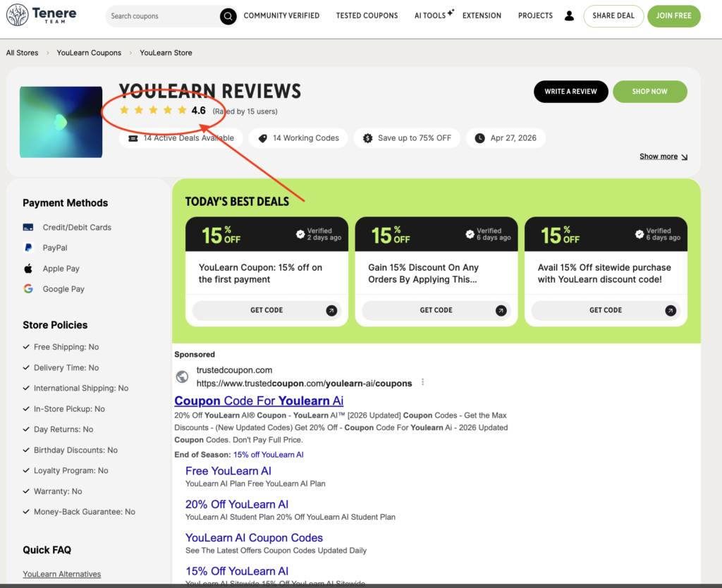The image size is (722, 588).
Task: Click Day Returns: No policy row
Action: tap(58, 429)
